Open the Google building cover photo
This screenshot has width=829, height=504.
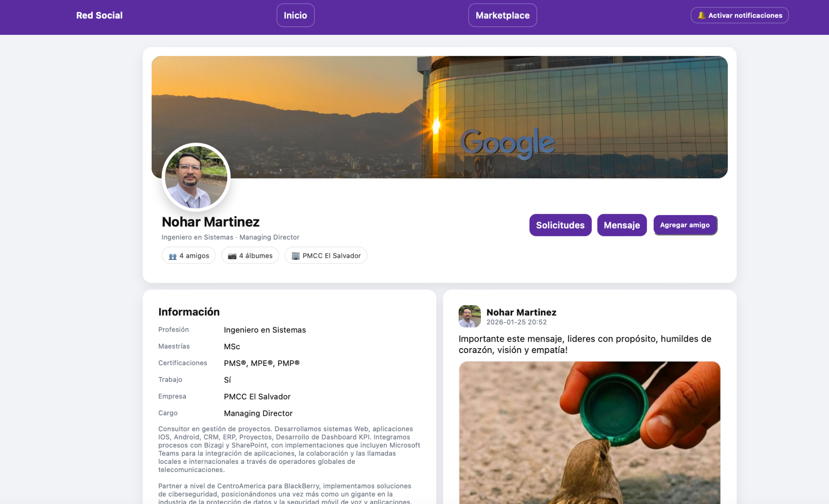click(440, 117)
